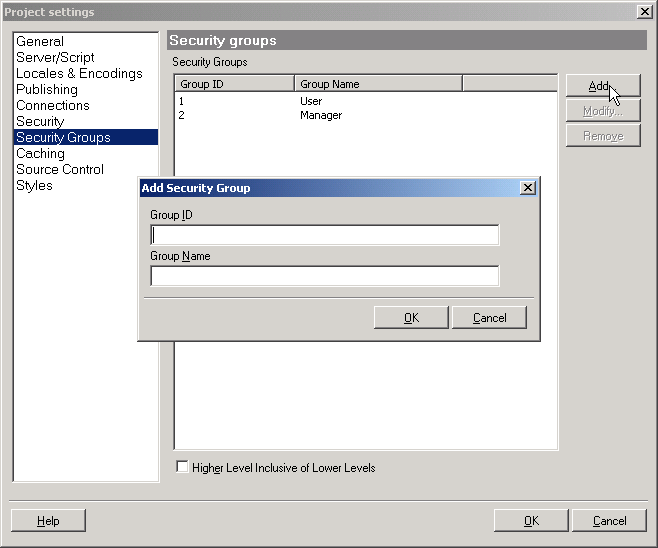The height and width of the screenshot is (548, 658).
Task: Click the Add security group button
Action: [602, 86]
